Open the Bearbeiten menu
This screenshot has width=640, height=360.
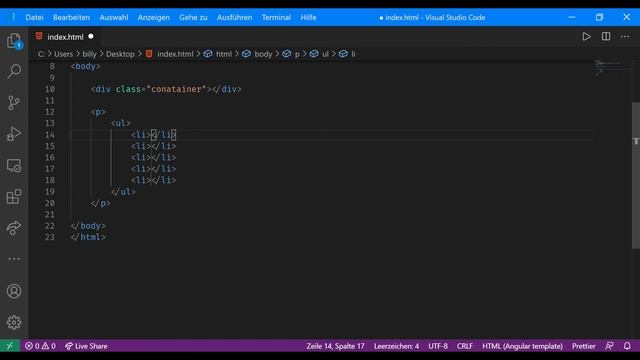click(x=71, y=18)
